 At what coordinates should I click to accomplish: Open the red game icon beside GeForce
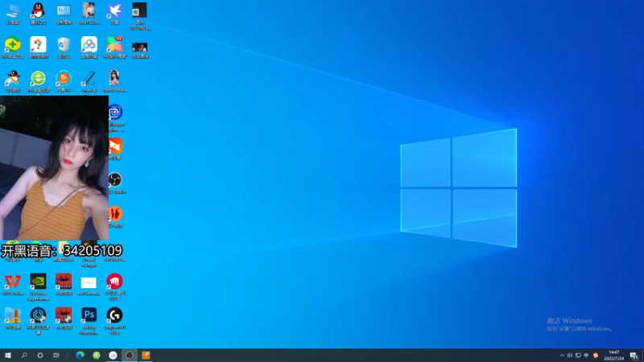point(64,285)
